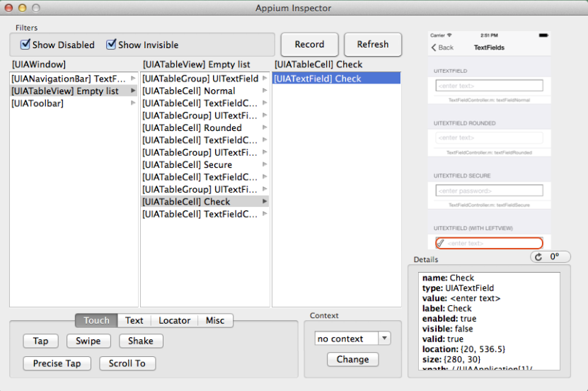Toggle the Show Invisible checkbox
588x391 pixels.
[x=111, y=45]
